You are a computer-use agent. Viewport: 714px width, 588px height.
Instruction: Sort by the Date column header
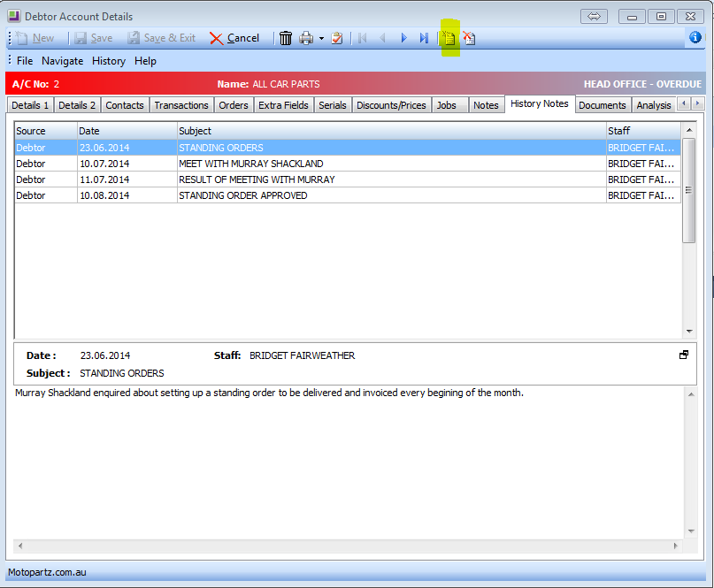pyautogui.click(x=127, y=131)
